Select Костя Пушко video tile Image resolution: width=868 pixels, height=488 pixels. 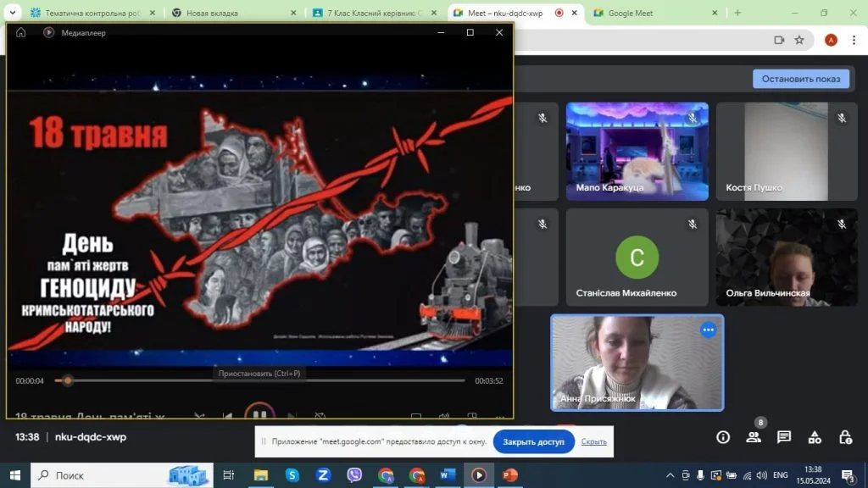click(787, 151)
